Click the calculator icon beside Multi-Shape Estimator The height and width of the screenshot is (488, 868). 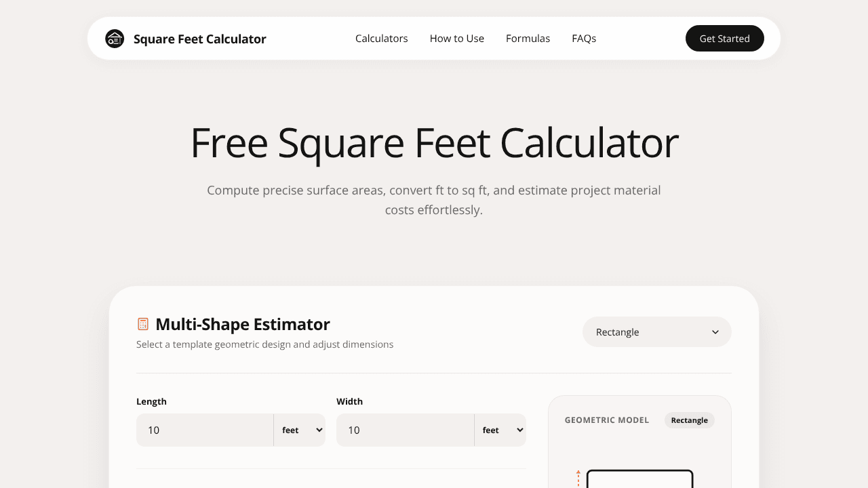(x=142, y=324)
